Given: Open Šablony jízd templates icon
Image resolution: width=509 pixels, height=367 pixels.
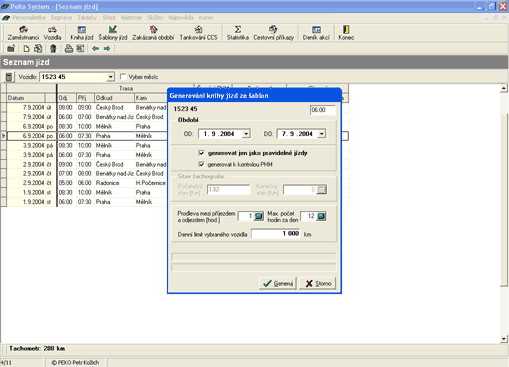Looking at the screenshot, I should tap(113, 33).
